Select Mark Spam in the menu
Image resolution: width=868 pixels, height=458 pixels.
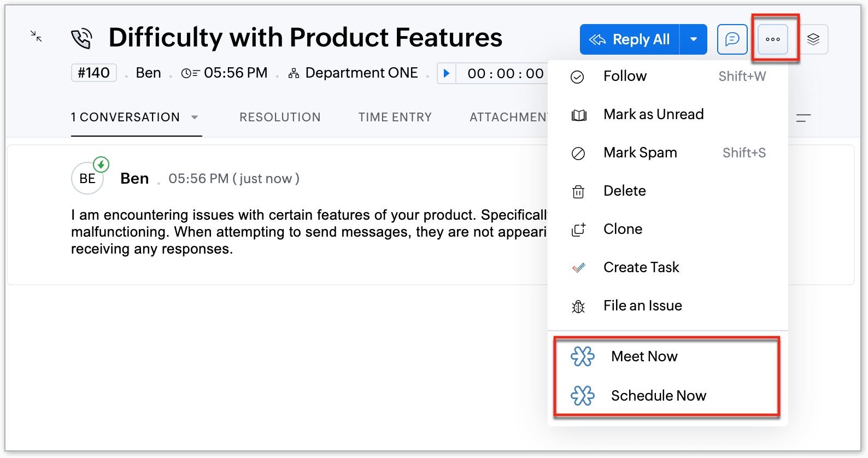(640, 153)
